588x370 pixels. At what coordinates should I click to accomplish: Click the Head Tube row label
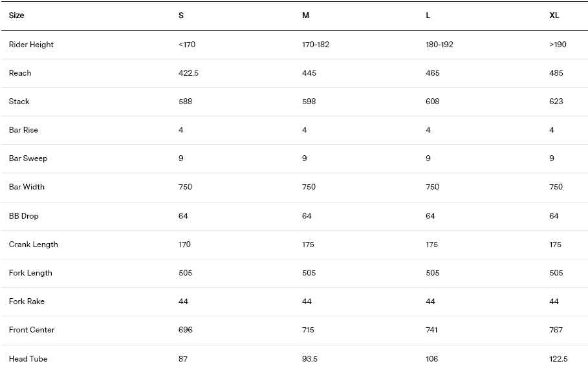pyautogui.click(x=28, y=359)
